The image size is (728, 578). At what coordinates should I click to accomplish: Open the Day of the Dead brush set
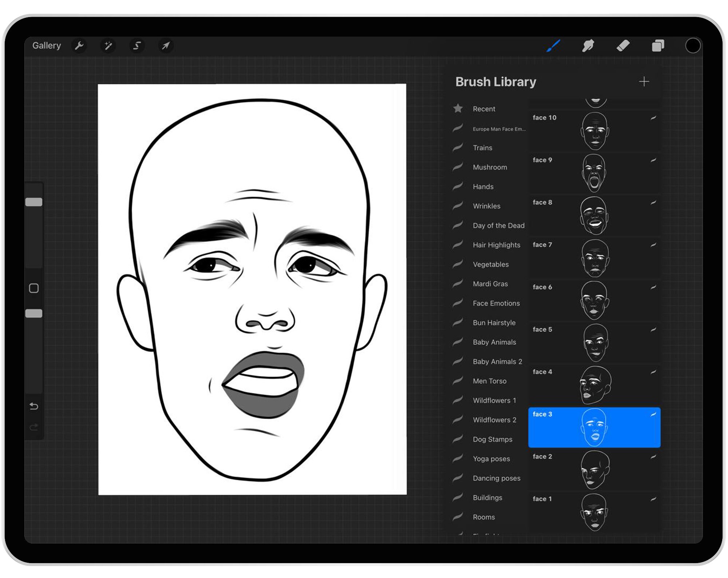tap(499, 225)
